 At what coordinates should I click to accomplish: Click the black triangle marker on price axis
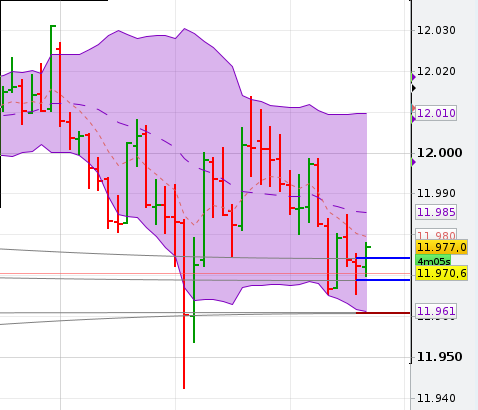[x=414, y=88]
